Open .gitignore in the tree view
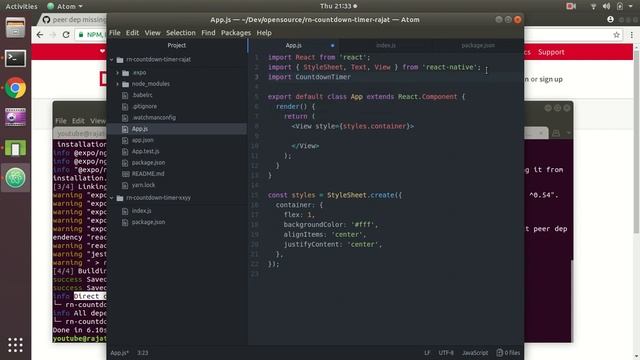This screenshot has height=360, width=640. tap(144, 107)
